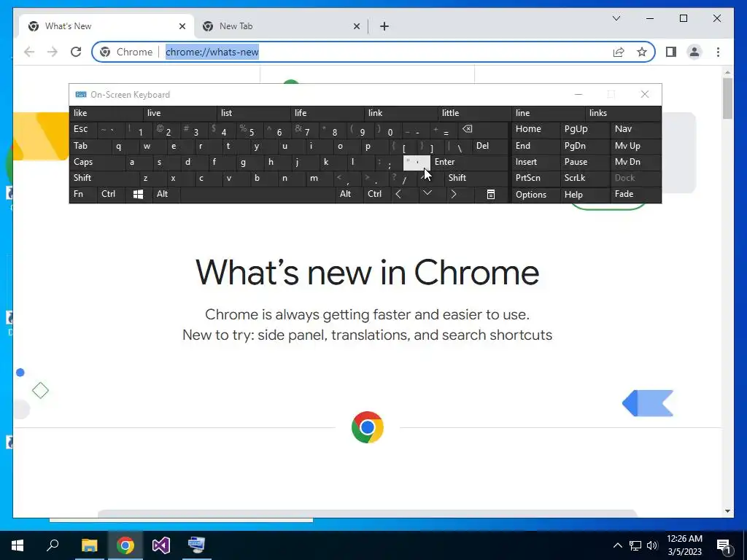The height and width of the screenshot is (560, 747).
Task: Toggle the Caps key on On-Screen Keyboard
Action: pos(98,162)
